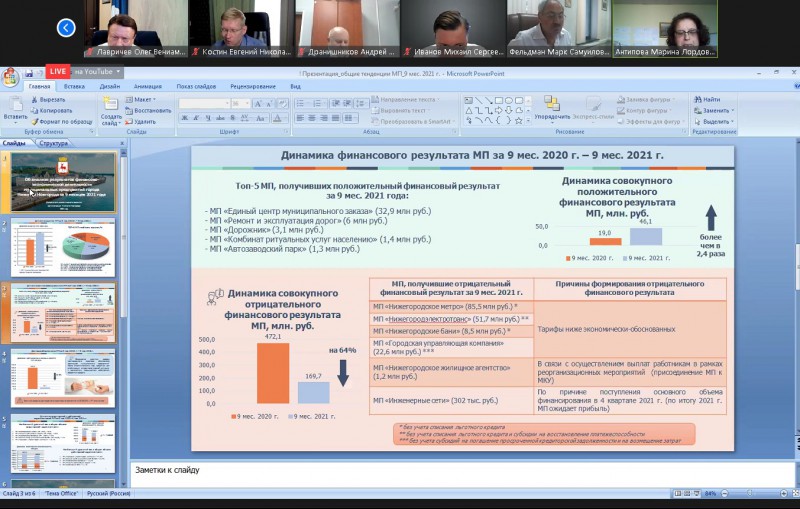Click Формат по образцу format painter
Image resolution: width=800 pixels, height=509 pixels.
pyautogui.click(x=58, y=120)
